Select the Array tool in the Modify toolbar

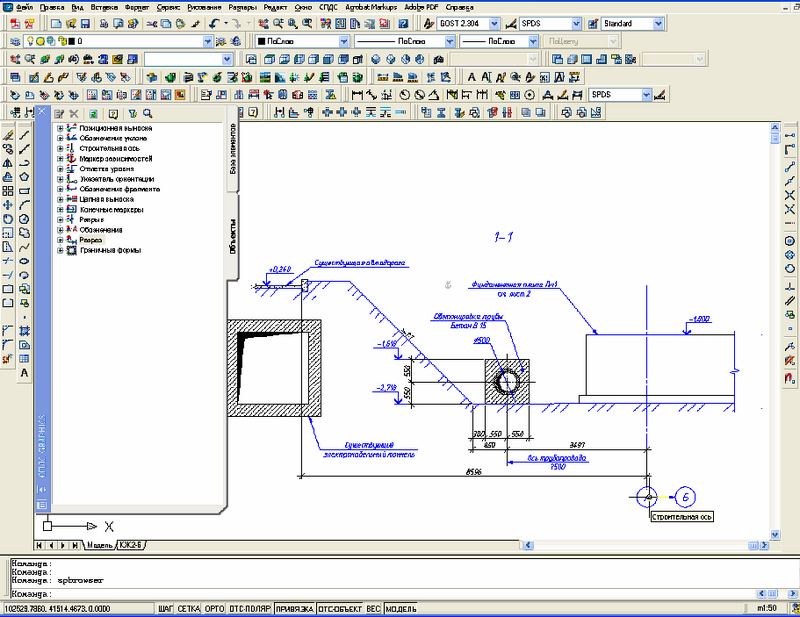click(x=8, y=191)
